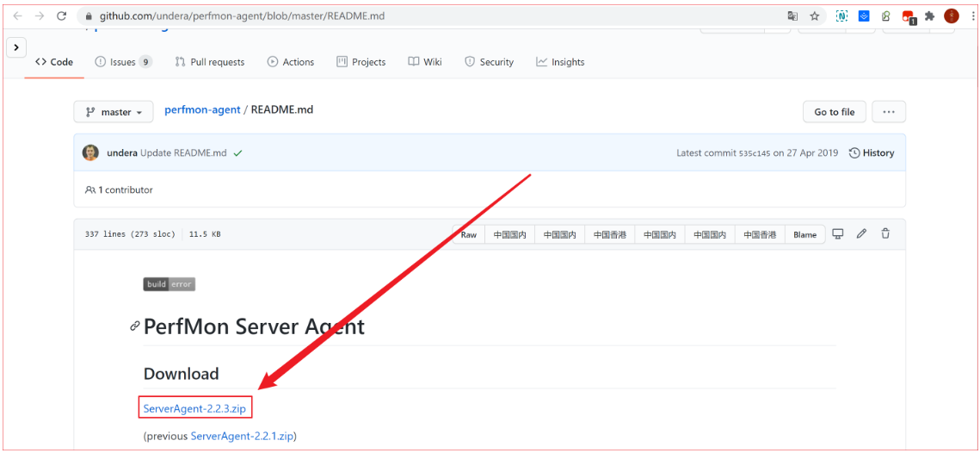Open the Security tab
The image size is (980, 453).
[489, 62]
